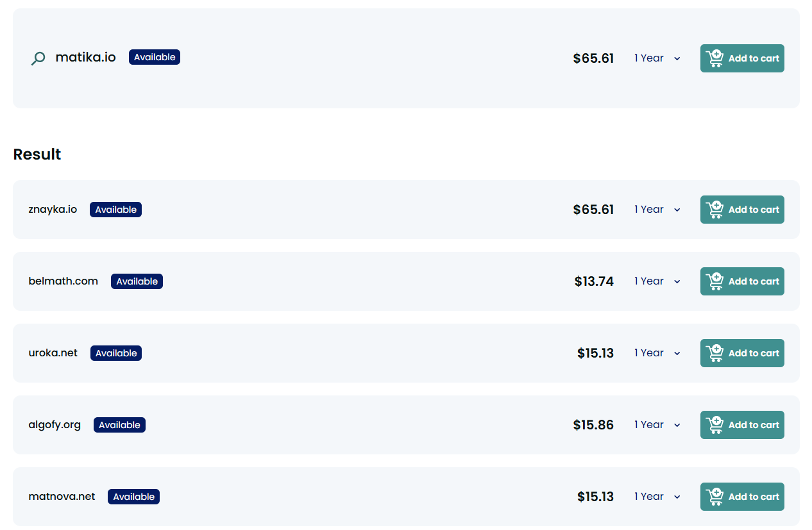Change registration term for uroka.net
The width and height of the screenshot is (812, 530).
657,353
